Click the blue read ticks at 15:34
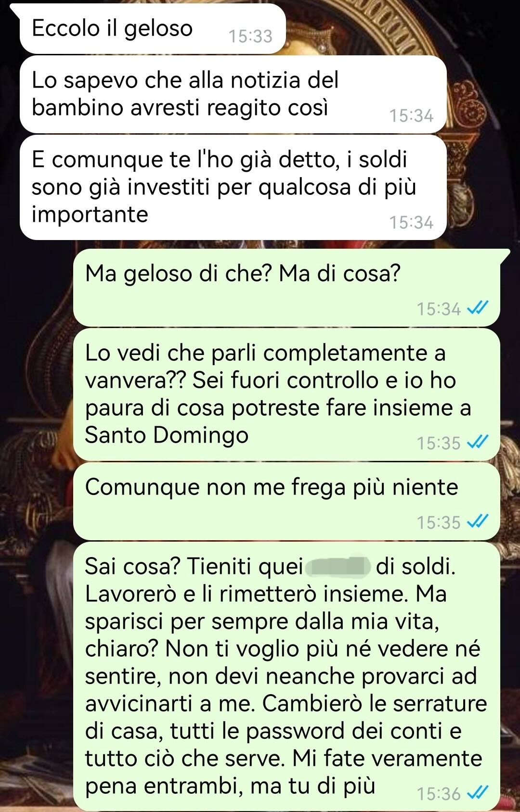Screen dimensions: 520x812 click(x=478, y=308)
